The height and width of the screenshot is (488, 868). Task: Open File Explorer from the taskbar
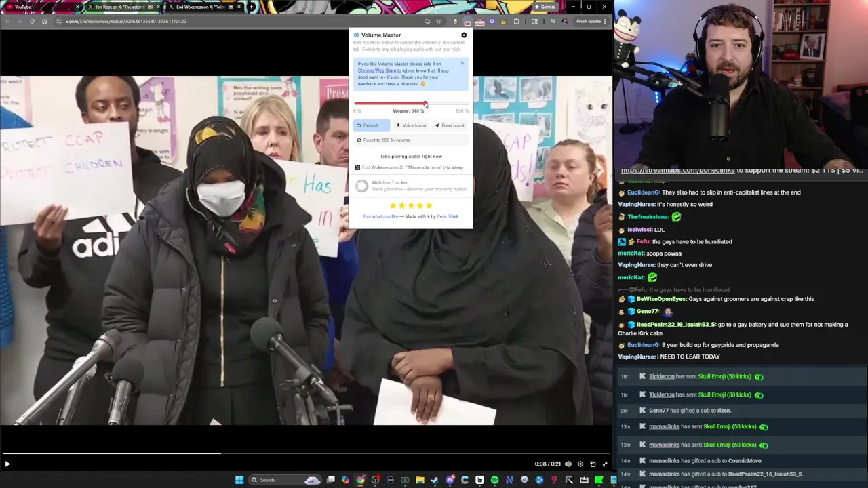pos(420,480)
